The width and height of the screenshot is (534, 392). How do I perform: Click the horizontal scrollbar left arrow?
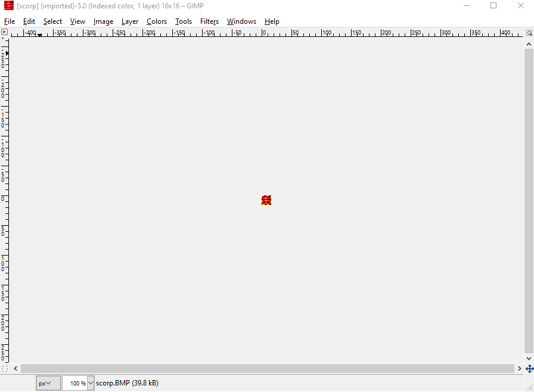point(15,369)
